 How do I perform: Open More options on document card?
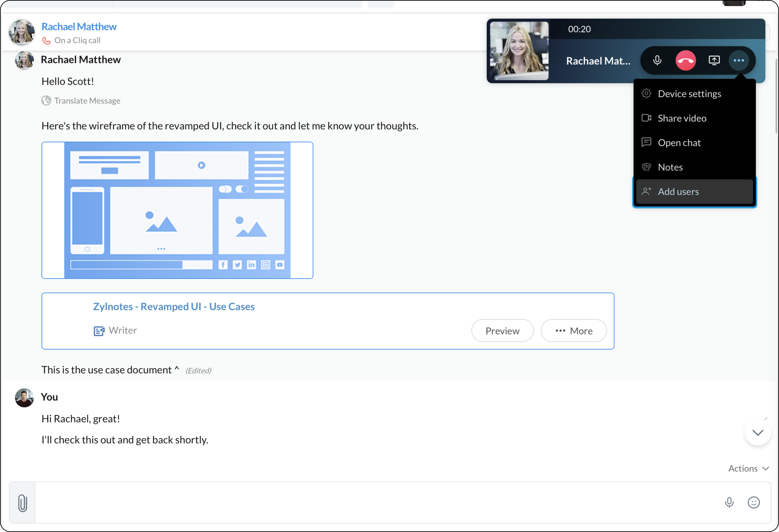click(573, 331)
